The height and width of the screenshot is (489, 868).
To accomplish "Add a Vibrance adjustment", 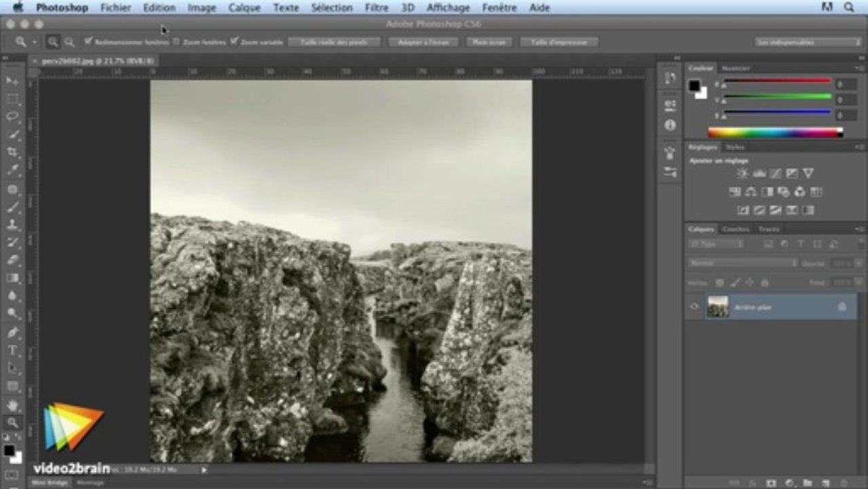I will point(808,174).
